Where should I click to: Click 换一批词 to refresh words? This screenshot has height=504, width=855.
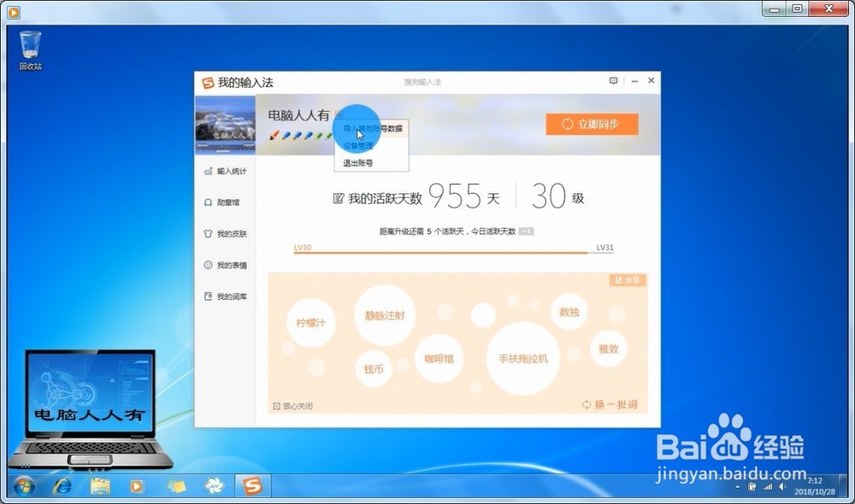(610, 405)
